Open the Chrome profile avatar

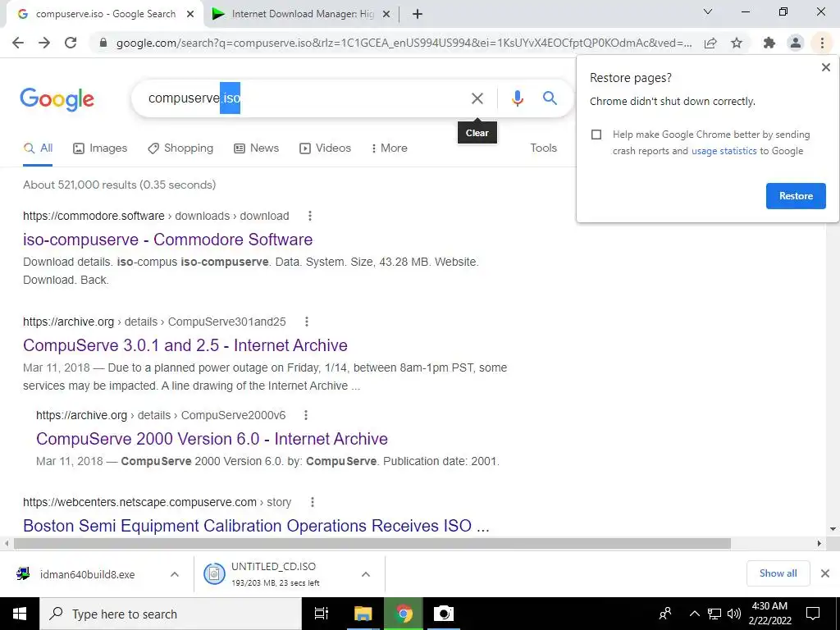tap(796, 43)
